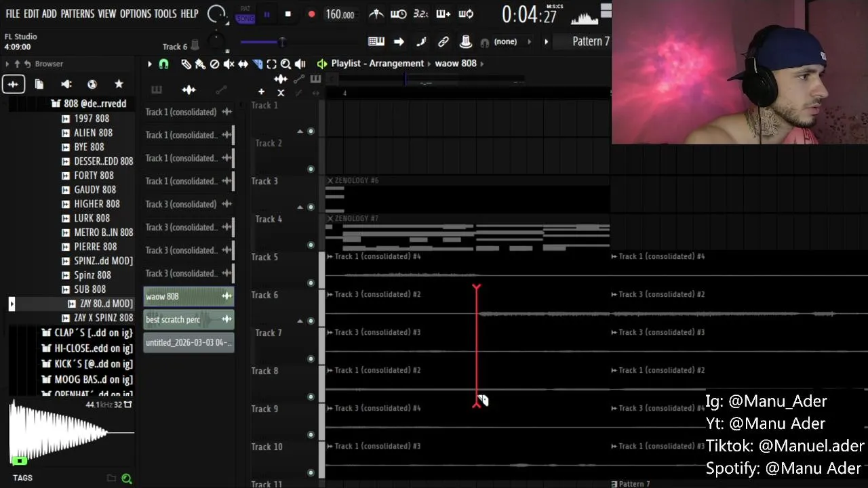This screenshot has width=868, height=488.
Task: Select the Slip tool in playlist toolbar
Action: point(243,64)
